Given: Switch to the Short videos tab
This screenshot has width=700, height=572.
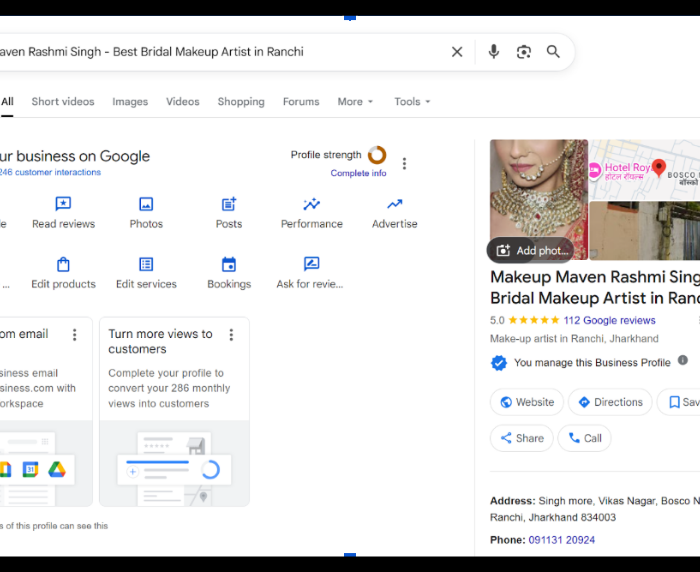Looking at the screenshot, I should coord(63,102).
